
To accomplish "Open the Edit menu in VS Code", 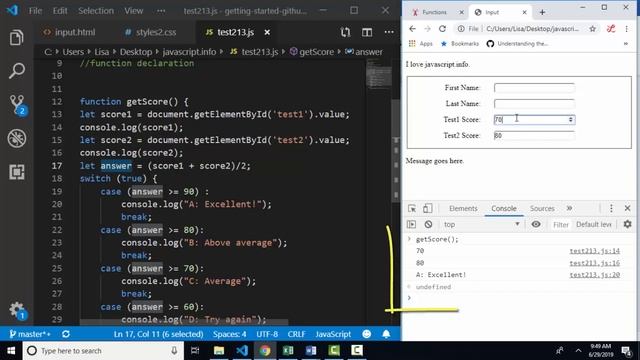I will pyautogui.click(x=60, y=11).
